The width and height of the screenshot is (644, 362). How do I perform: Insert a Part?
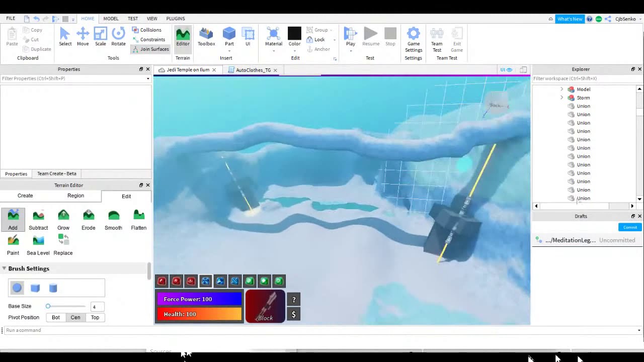click(229, 37)
